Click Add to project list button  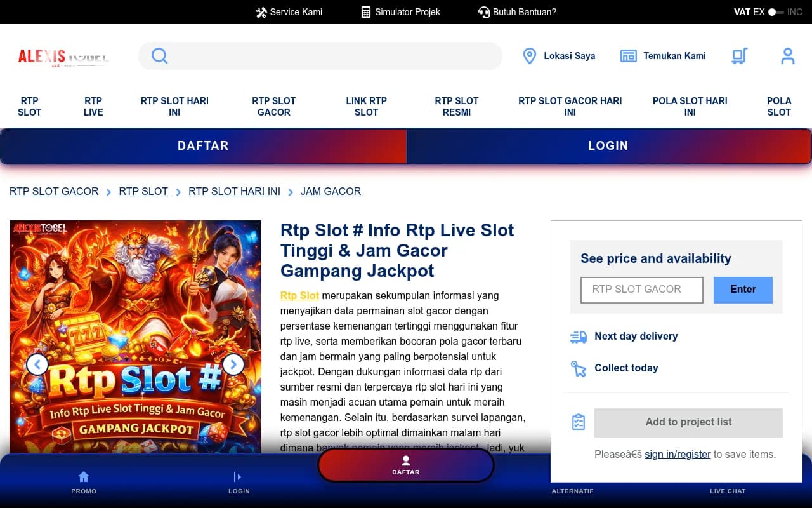688,422
